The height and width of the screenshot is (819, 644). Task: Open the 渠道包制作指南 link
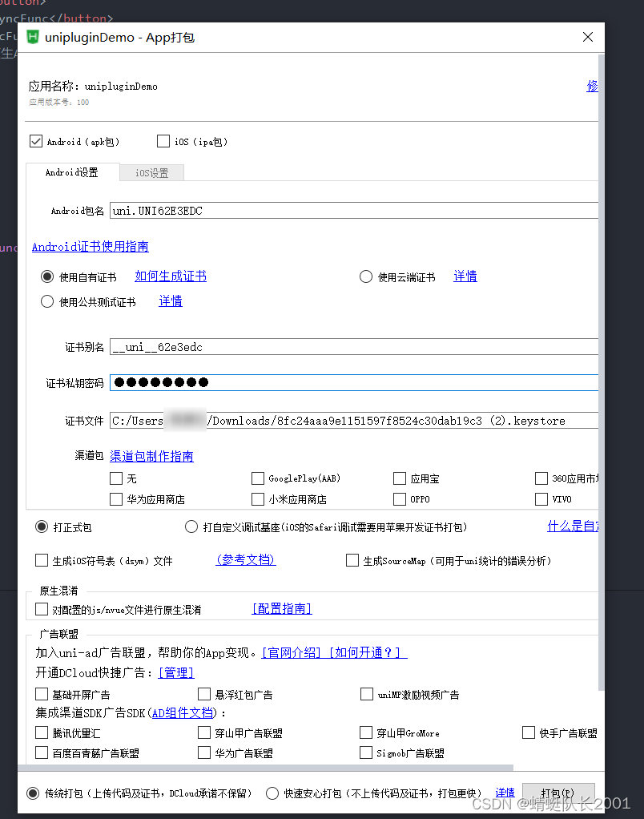(152, 457)
